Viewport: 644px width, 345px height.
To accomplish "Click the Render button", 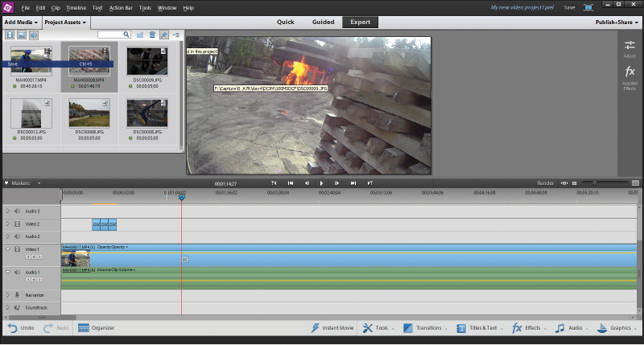I will coord(545,183).
